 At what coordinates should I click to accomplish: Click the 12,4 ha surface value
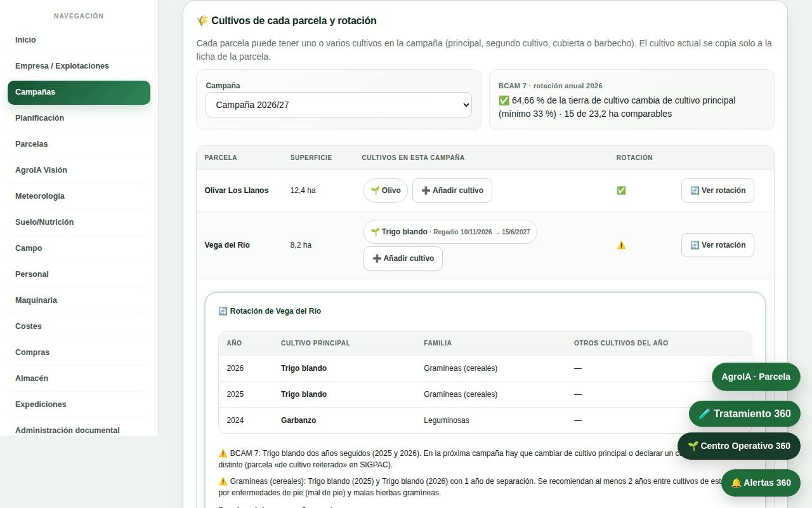[x=303, y=190]
